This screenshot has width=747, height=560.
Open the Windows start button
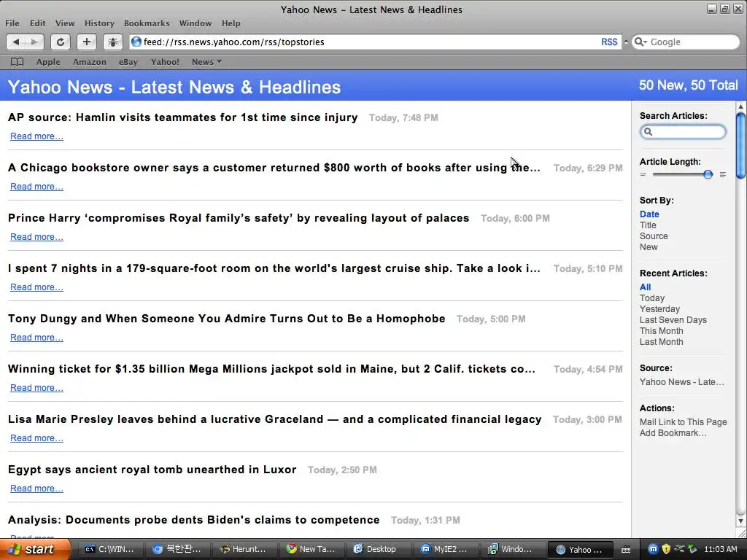34,550
